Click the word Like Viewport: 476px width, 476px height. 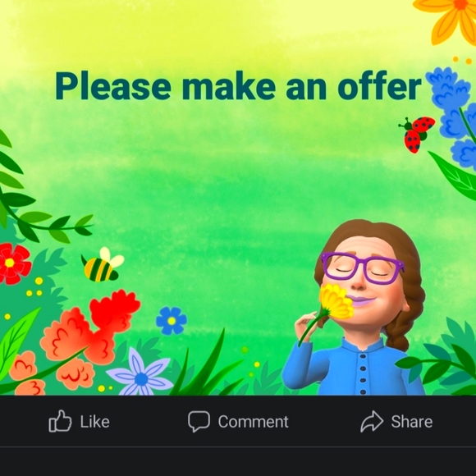(94, 422)
